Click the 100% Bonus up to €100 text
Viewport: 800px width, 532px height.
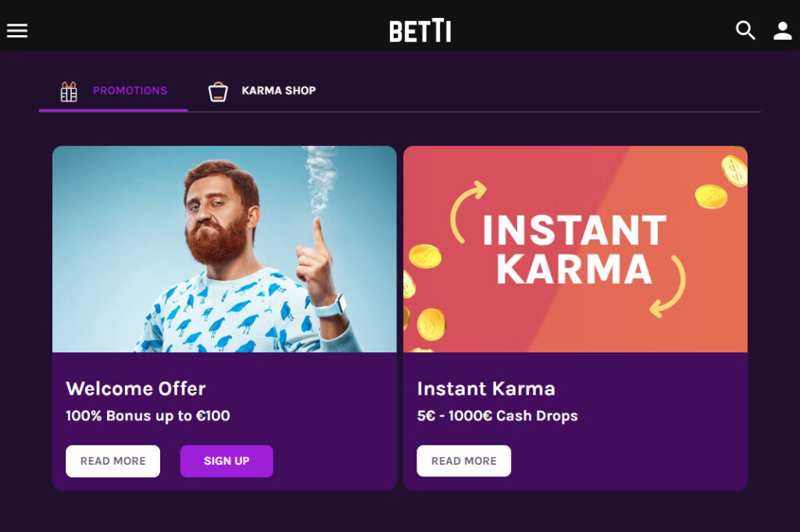click(x=147, y=416)
